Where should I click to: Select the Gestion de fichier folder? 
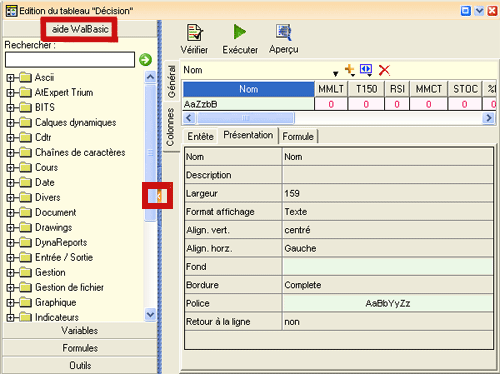[x=69, y=287]
